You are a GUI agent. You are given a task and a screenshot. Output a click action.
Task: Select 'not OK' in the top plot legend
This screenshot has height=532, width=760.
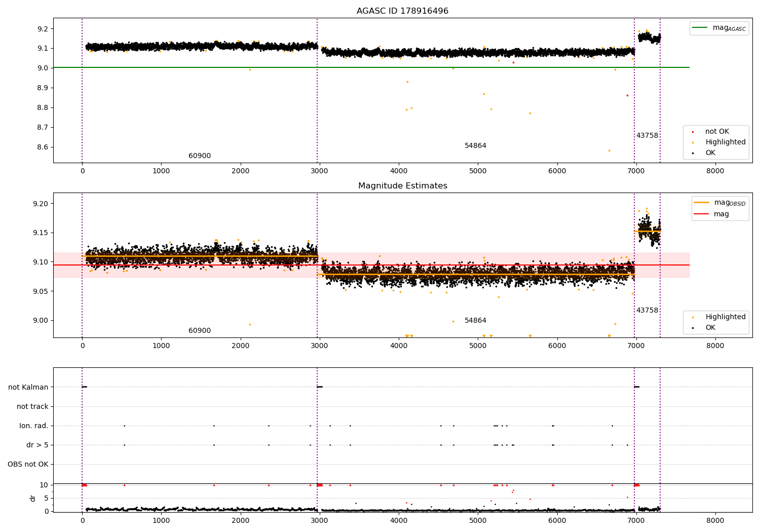717,132
